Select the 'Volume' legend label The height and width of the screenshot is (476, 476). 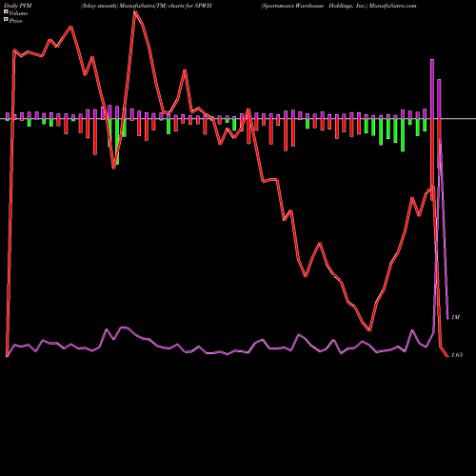click(18, 13)
